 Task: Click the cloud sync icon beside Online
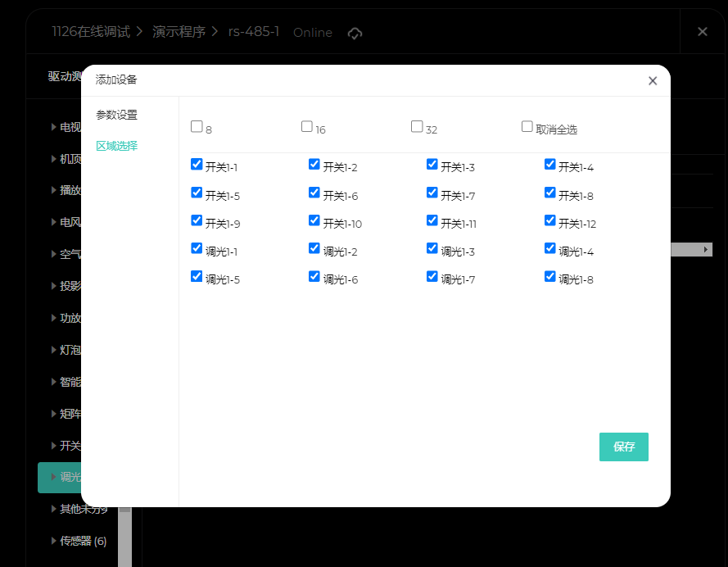tap(355, 33)
